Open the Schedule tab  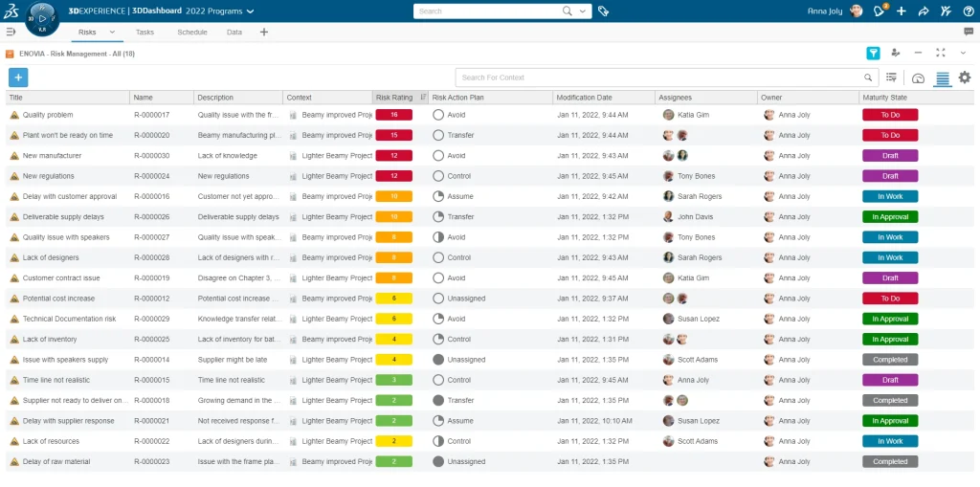point(192,32)
